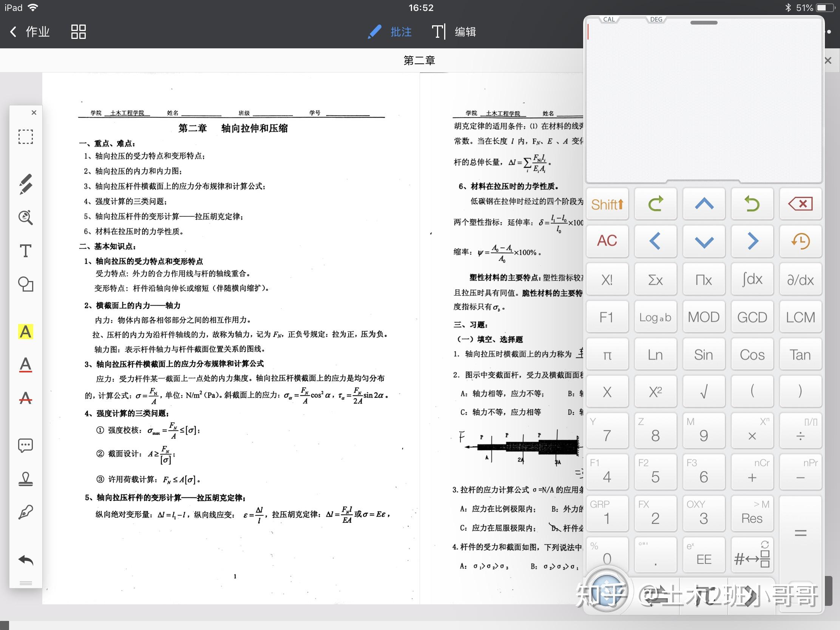840x630 pixels.
Task: Toggle the DEG angle mode tab
Action: 656,19
